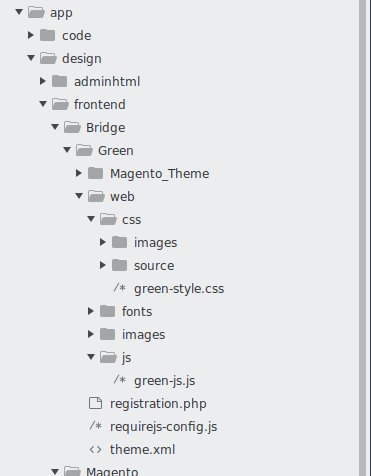371x476 pixels.
Task: Click the design folder icon
Action: 48,58
